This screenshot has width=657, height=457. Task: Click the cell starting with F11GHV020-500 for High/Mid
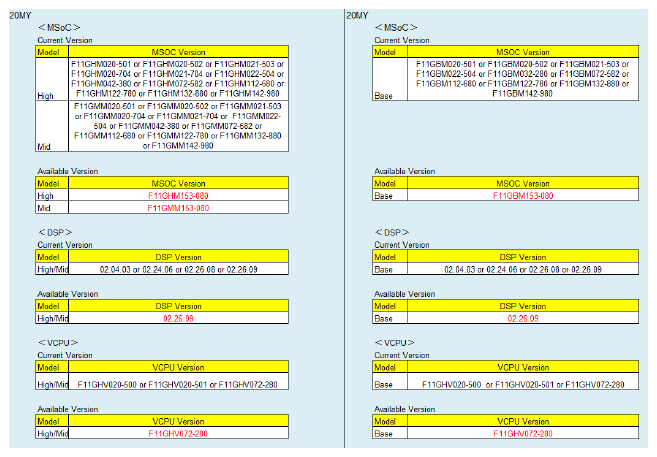point(178,384)
